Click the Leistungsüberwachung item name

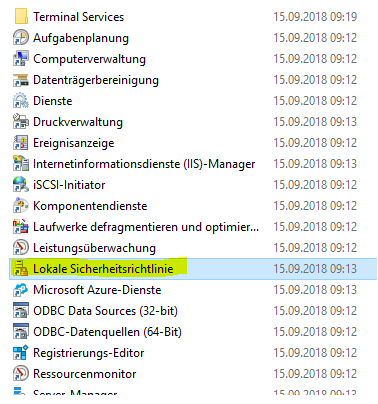pyautogui.click(x=94, y=248)
